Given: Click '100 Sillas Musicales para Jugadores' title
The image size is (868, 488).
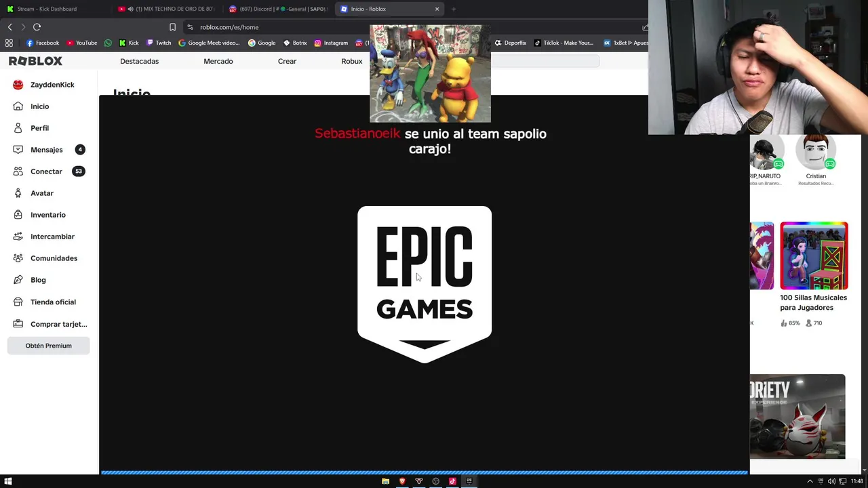Looking at the screenshot, I should click(813, 302).
